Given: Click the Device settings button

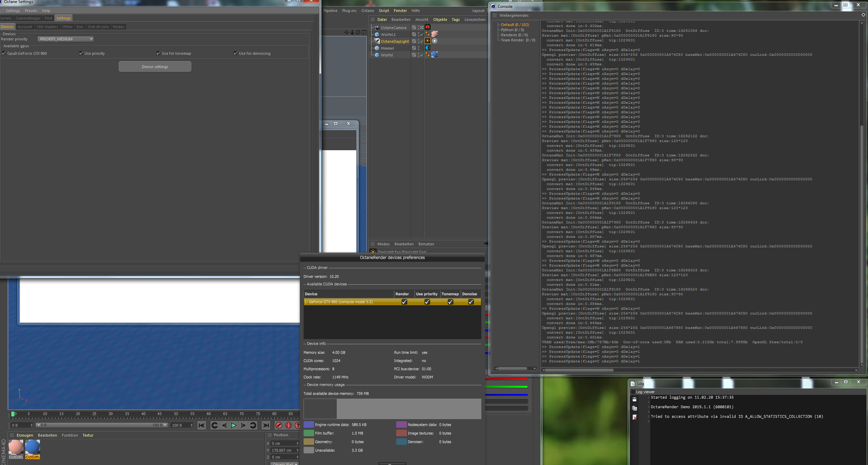Looking at the screenshot, I should click(x=155, y=67).
